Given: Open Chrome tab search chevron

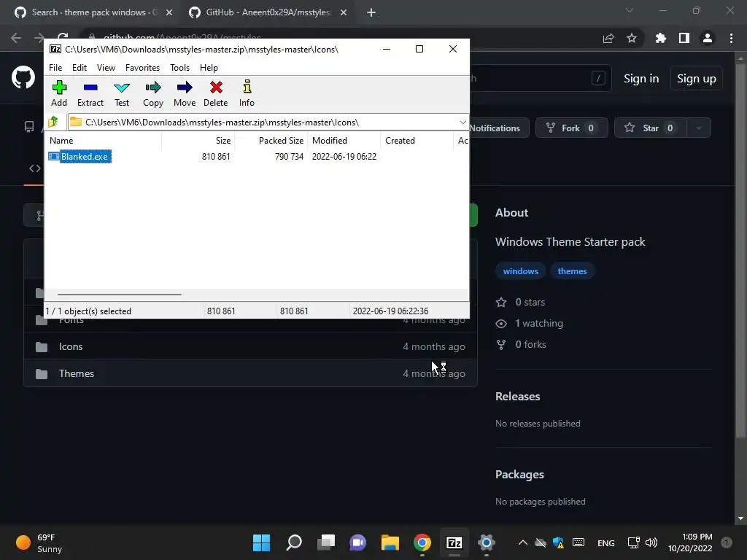Looking at the screenshot, I should pyautogui.click(x=630, y=10).
